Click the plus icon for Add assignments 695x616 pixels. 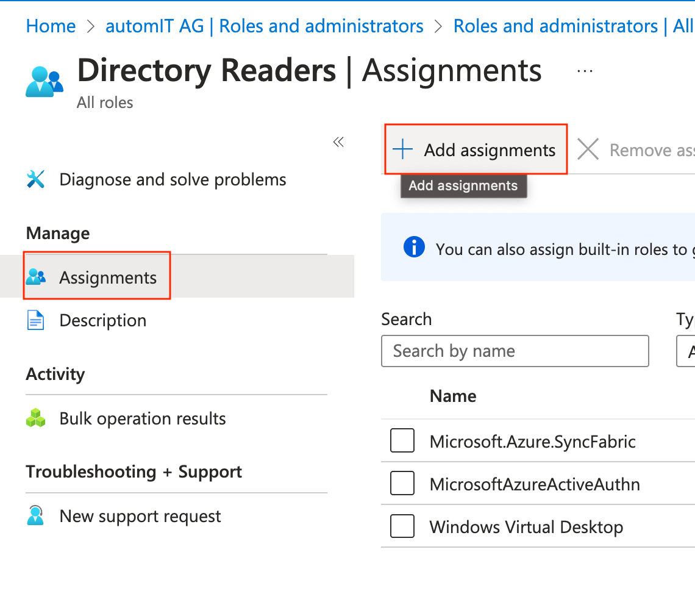tap(402, 149)
